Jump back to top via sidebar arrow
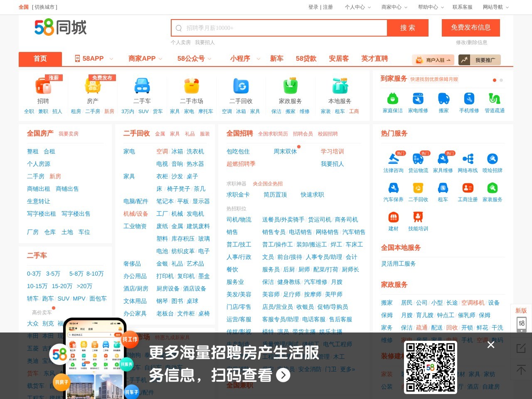The height and width of the screenshot is (399, 532). click(x=521, y=369)
